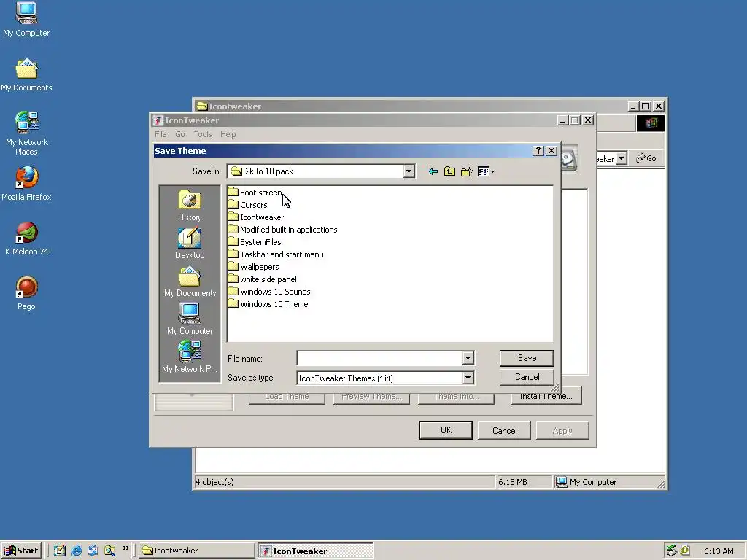Launch the Pego desktop shortcut
This screenshot has width=747, height=560.
coord(26,293)
